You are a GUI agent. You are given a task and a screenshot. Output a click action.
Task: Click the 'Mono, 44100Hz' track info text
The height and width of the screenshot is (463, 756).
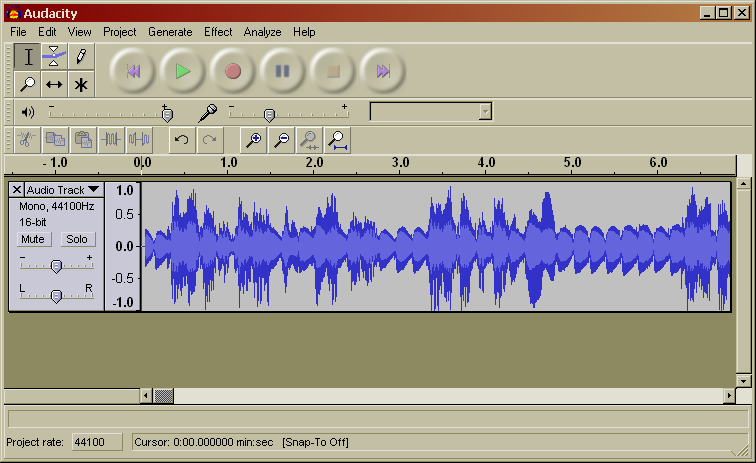(x=56, y=206)
